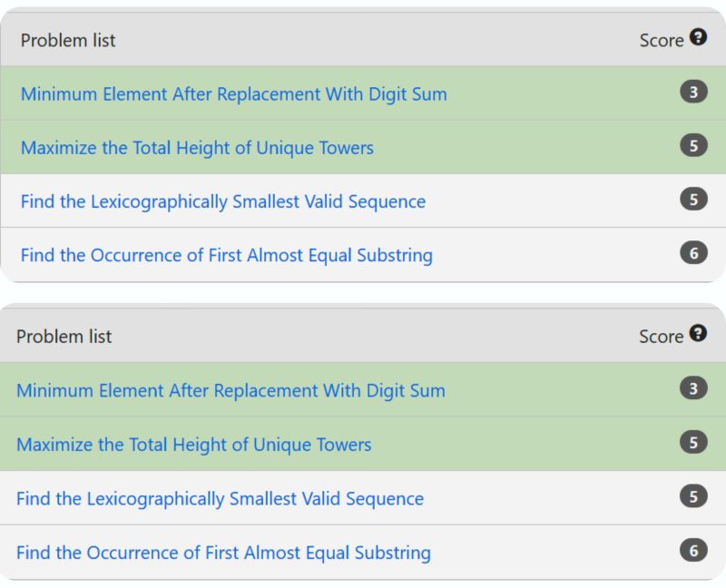Screen dimensions: 726x588
Task: Click the Score help icon in the lower problem list
Action: pos(698,333)
